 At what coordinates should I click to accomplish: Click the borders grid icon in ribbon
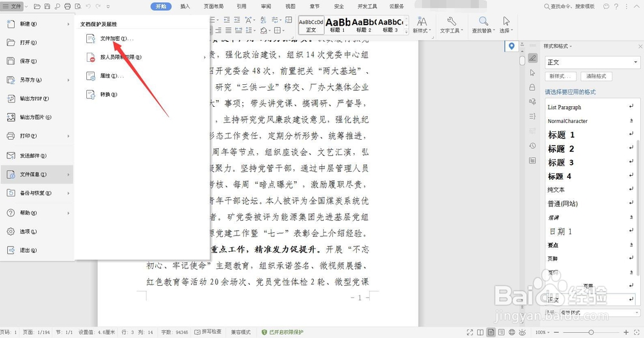tap(278, 30)
